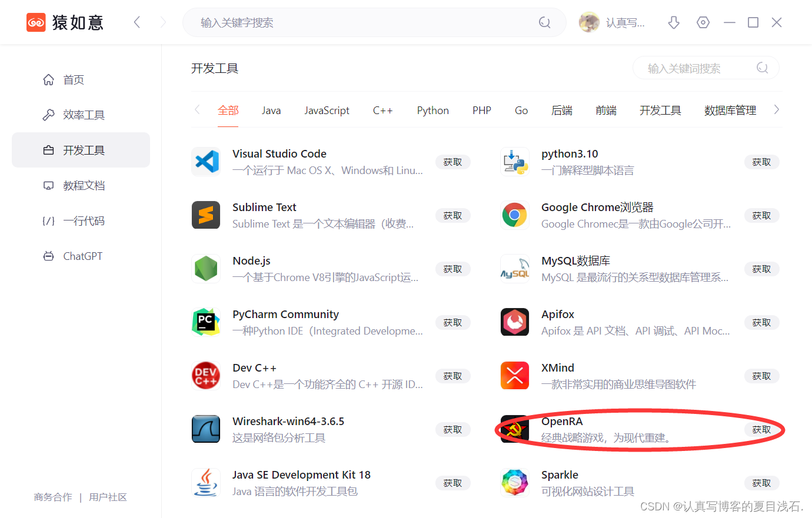Open the 商务合作 link
The width and height of the screenshot is (812, 518).
(x=53, y=497)
